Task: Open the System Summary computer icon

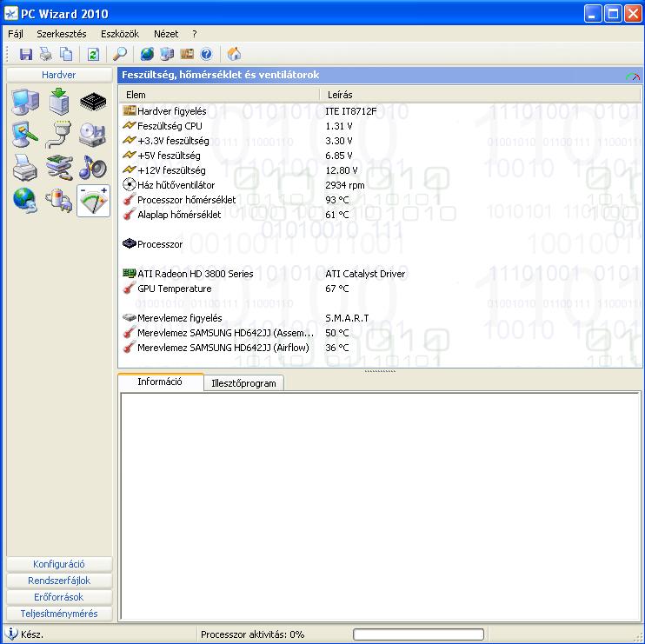Action: point(25,102)
